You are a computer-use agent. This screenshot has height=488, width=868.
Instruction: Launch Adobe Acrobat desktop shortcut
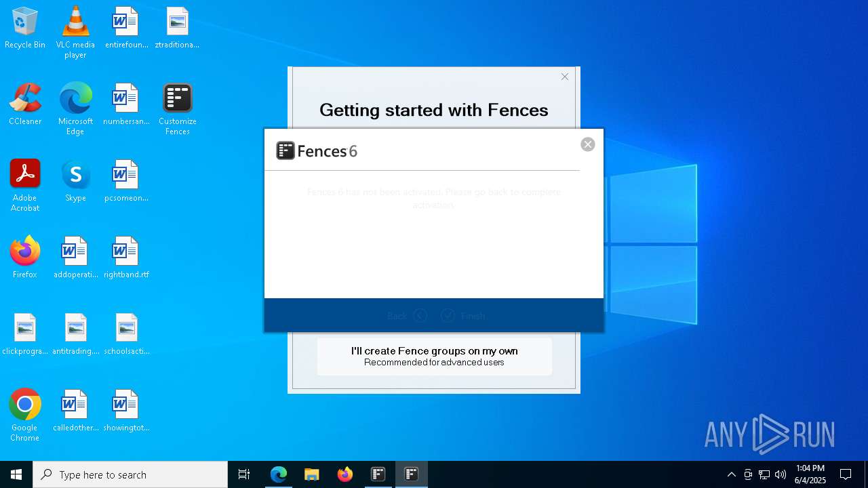25,186
